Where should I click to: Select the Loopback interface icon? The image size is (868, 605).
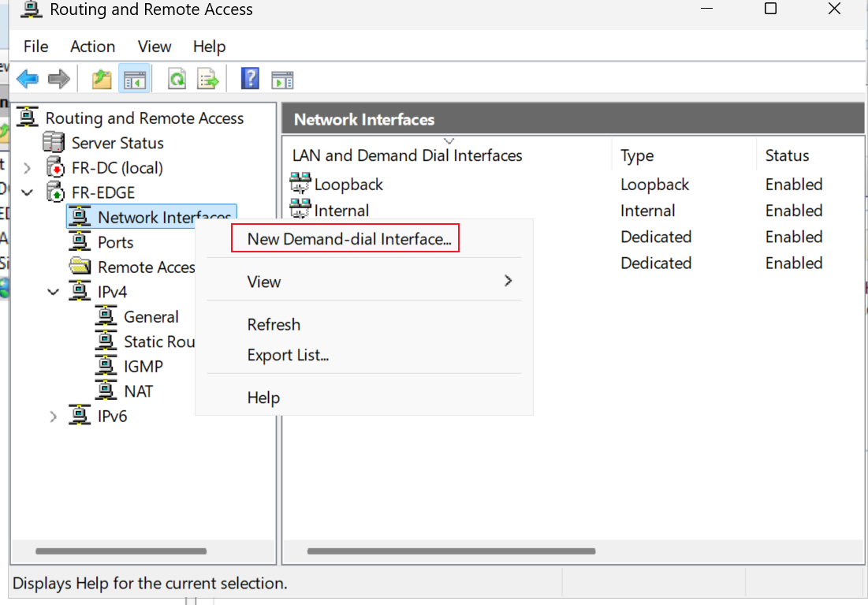[x=300, y=183]
